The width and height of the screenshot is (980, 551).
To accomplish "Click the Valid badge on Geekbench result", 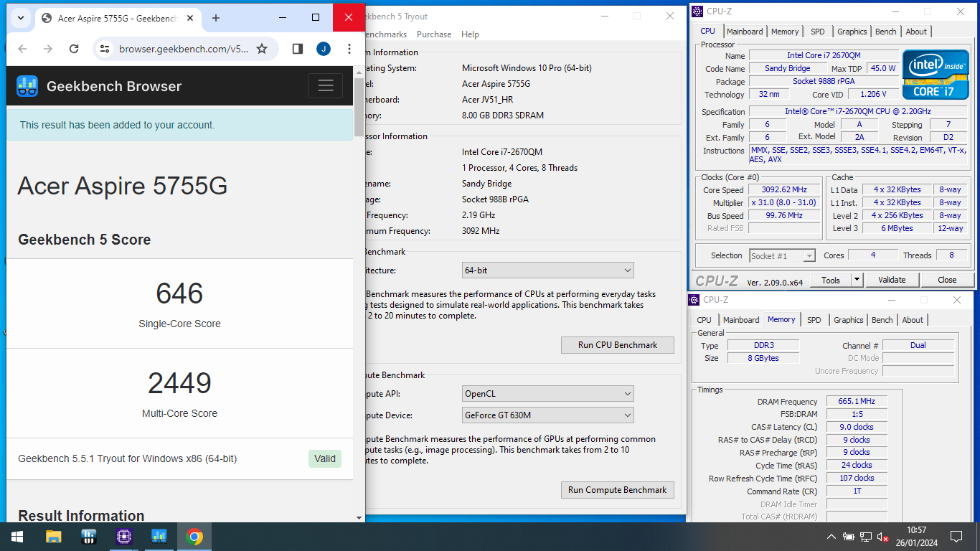I will [x=325, y=458].
